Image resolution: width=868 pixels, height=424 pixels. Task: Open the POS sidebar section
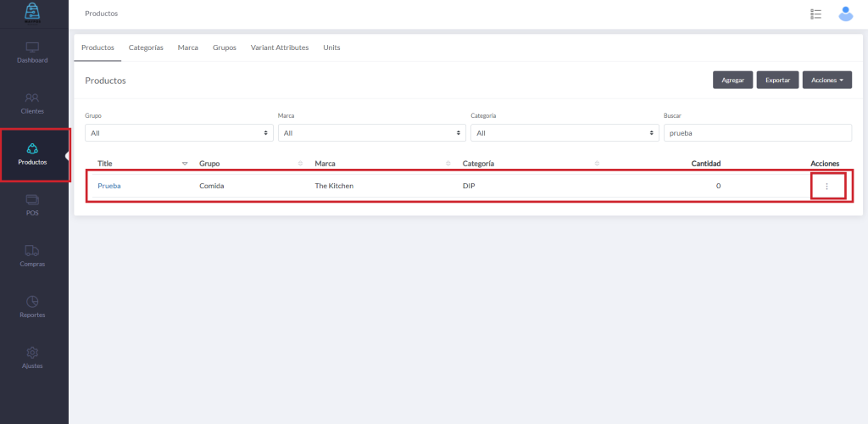tap(32, 200)
